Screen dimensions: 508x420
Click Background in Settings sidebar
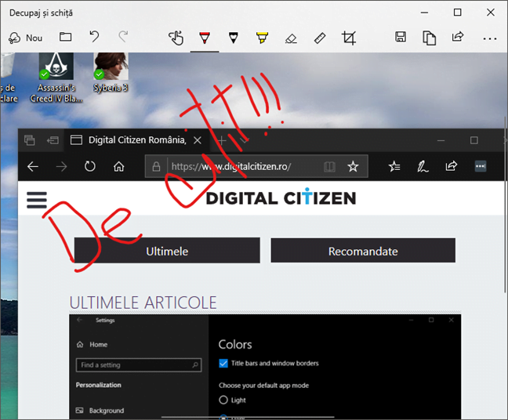tap(100, 411)
